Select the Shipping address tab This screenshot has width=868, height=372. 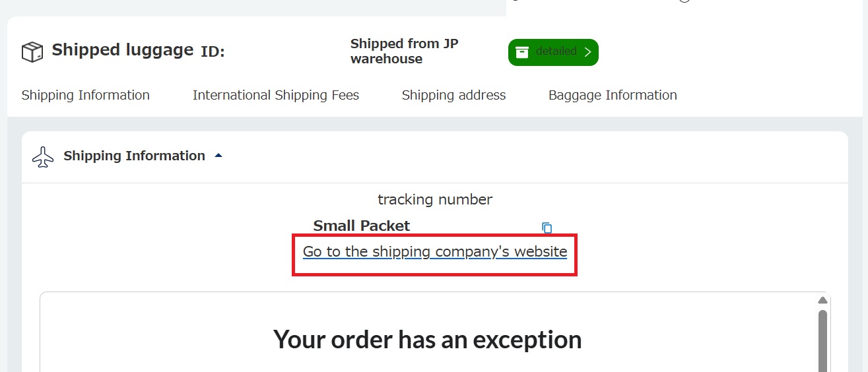coord(453,95)
